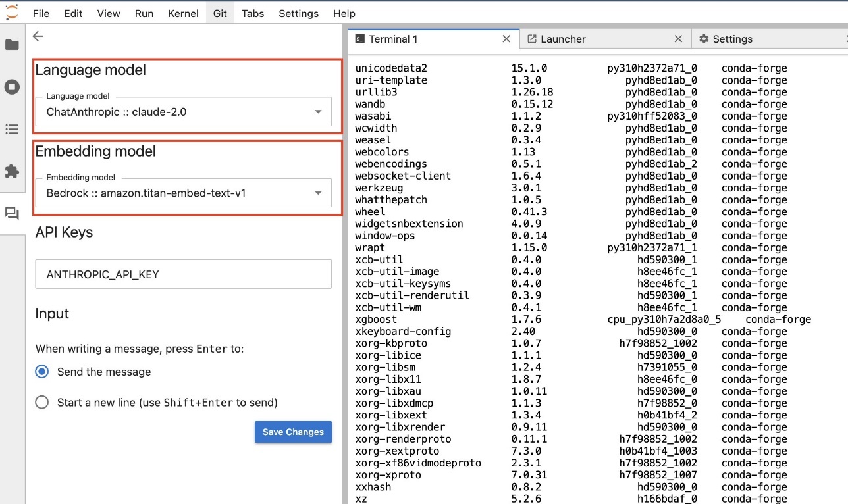Click the Launcher tab's launch icon
This screenshot has width=848, height=504.
[532, 39]
